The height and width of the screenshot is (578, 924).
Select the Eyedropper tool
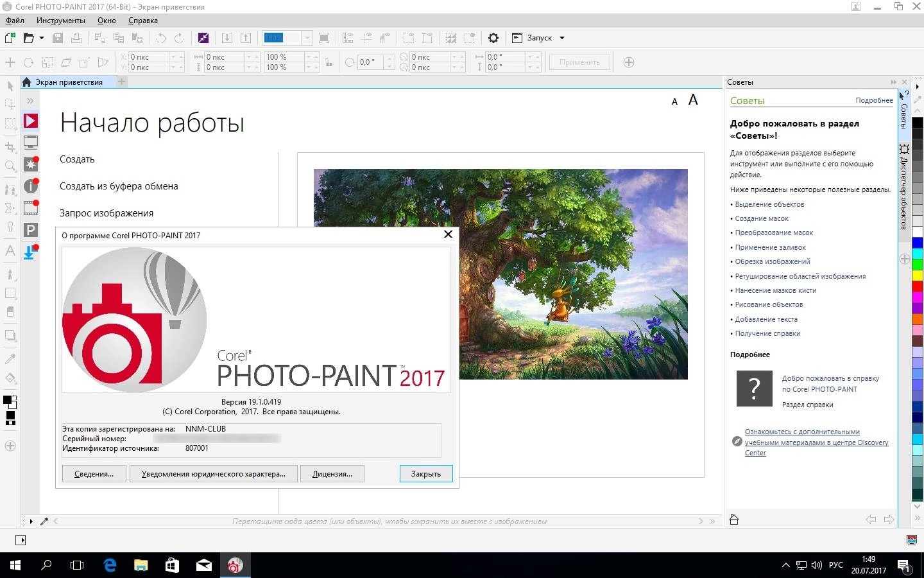tap(10, 358)
